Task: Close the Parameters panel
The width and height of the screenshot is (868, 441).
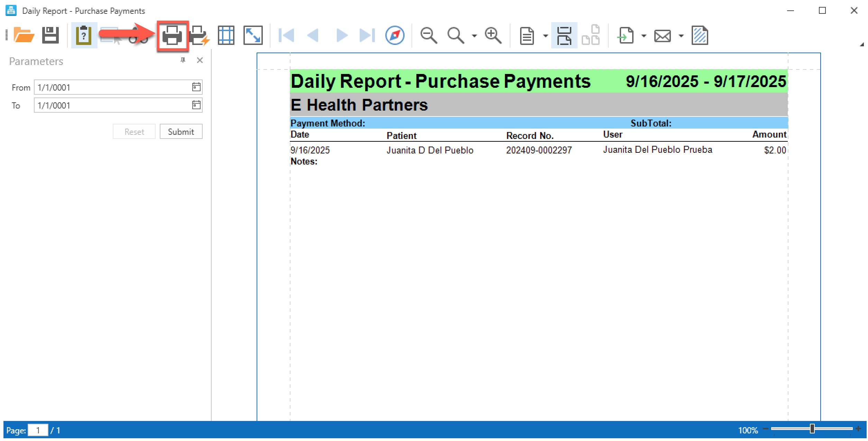Action: (x=200, y=60)
